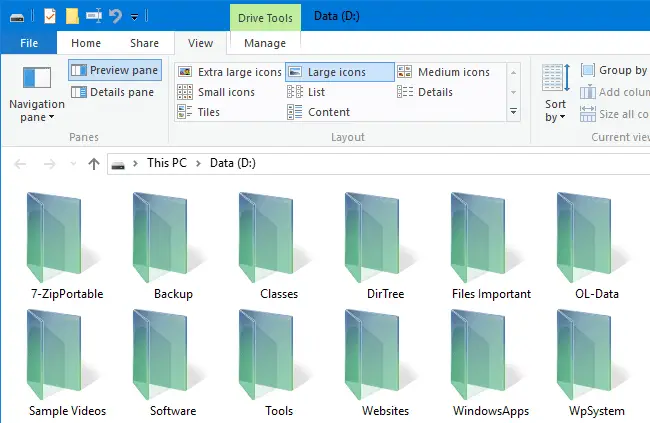
Task: Select the Sample Videos folder
Action: pyautogui.click(x=67, y=363)
